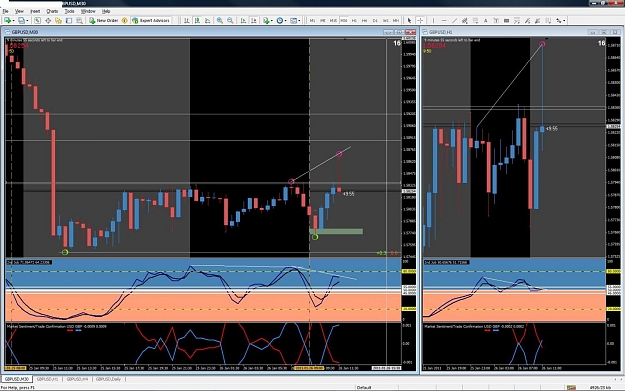Open the File menu
Viewport: 625px width, 391px height.
click(6, 11)
